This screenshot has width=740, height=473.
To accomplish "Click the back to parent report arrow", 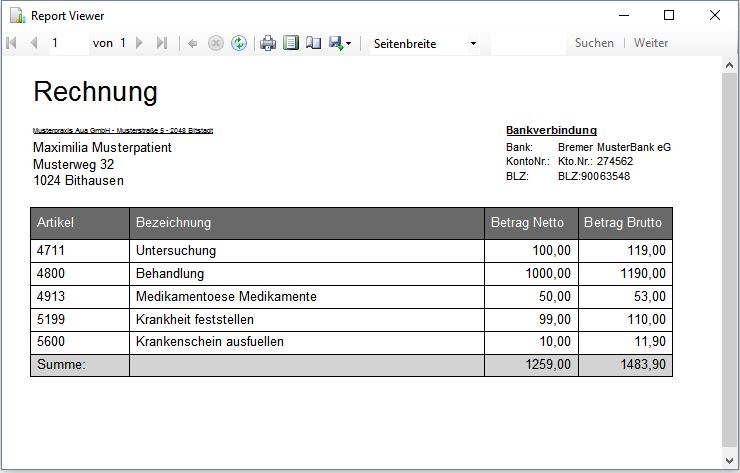I will (193, 43).
